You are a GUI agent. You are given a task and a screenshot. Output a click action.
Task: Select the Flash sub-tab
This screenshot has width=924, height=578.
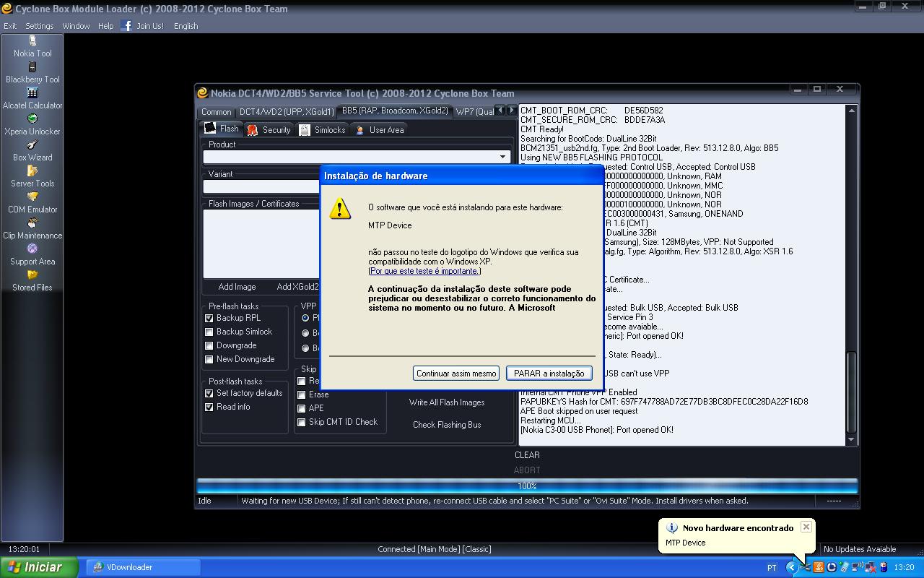point(222,129)
